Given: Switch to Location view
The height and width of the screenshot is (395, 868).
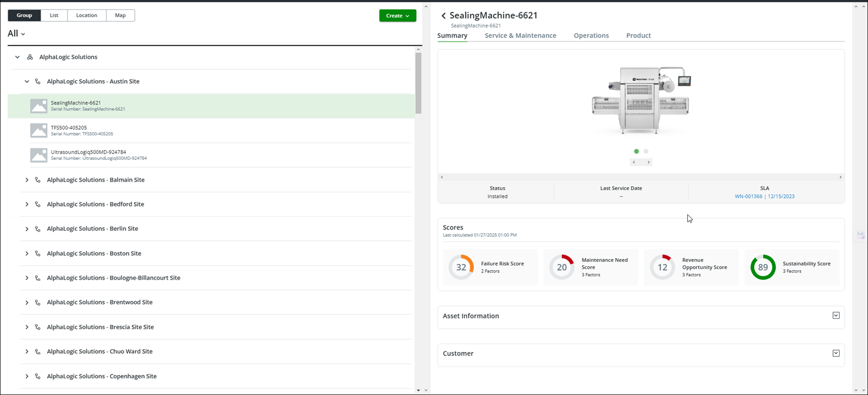Looking at the screenshot, I should coord(87,16).
